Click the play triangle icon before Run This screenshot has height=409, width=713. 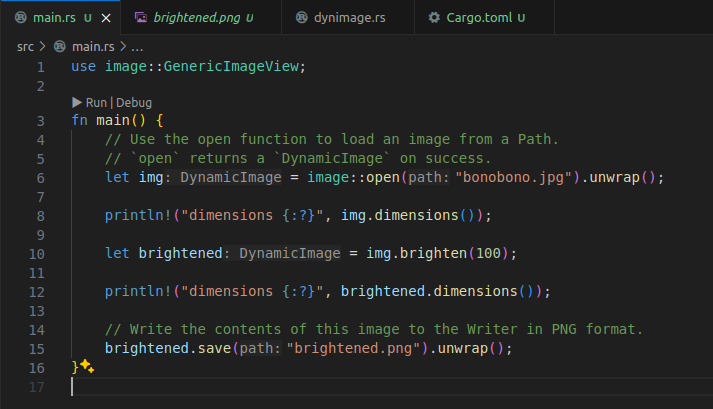77,102
